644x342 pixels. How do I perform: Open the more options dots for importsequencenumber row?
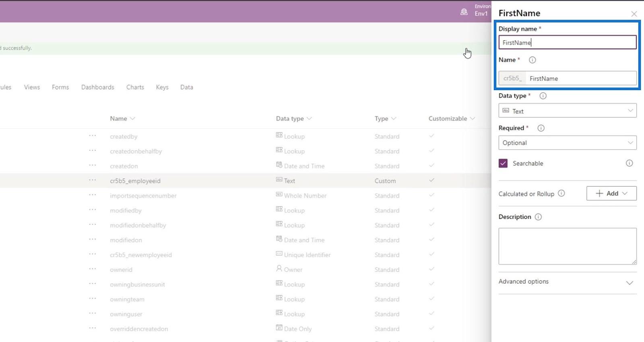[x=93, y=195]
